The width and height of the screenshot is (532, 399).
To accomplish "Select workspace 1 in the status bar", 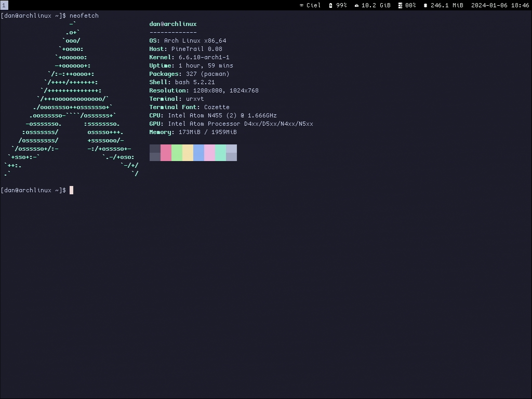I will point(4,5).
